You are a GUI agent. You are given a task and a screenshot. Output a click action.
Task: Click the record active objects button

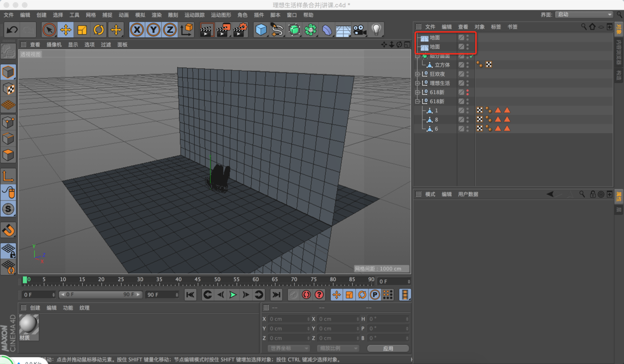(x=306, y=295)
